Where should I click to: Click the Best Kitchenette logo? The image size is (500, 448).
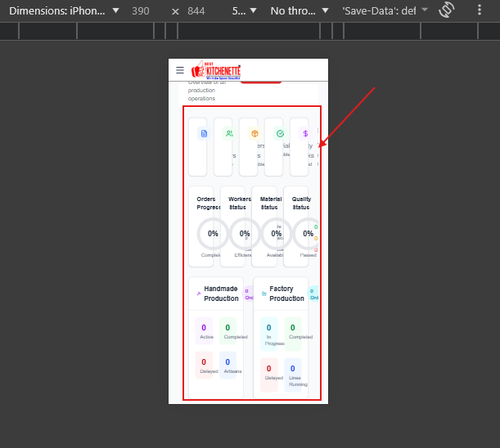[x=216, y=70]
